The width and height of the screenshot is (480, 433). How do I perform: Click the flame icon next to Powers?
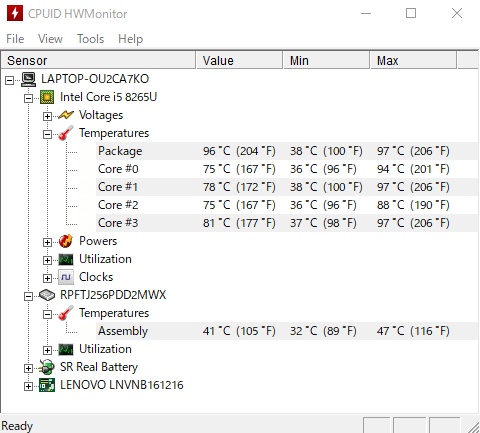66,241
